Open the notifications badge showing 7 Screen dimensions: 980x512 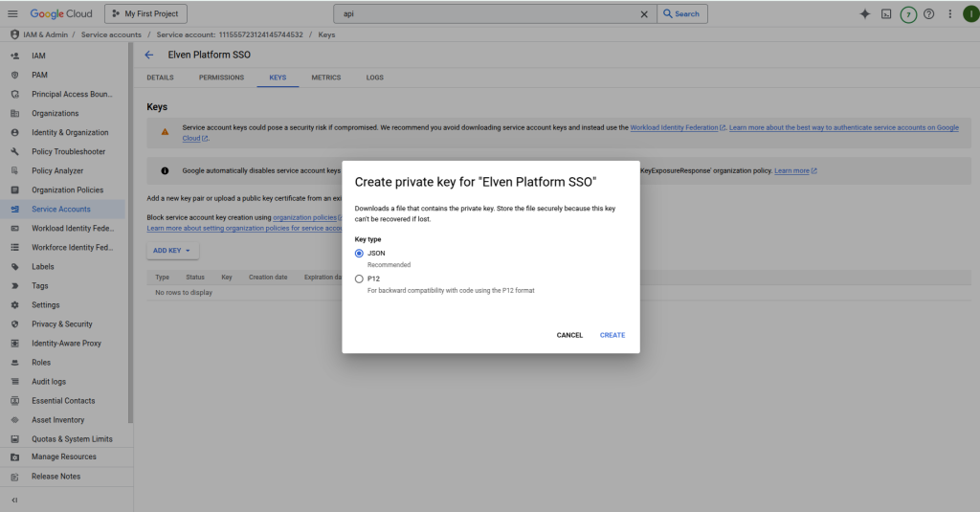(908, 14)
